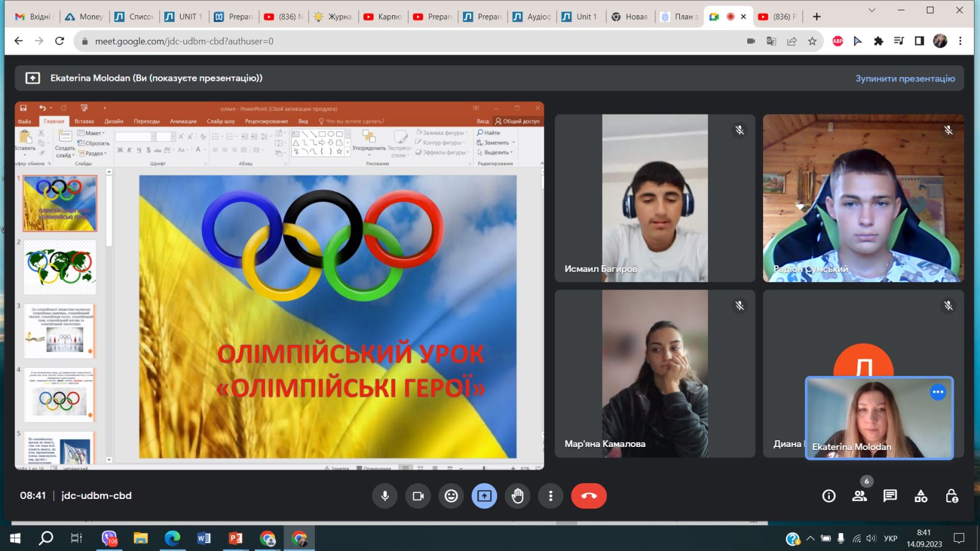Click camera permission icon in address bar
Screen dimensions: 980x551
tap(751, 41)
